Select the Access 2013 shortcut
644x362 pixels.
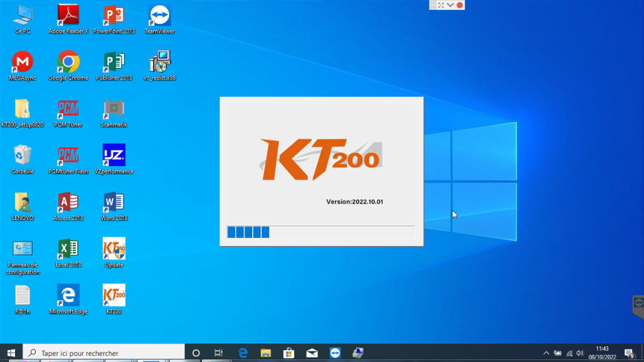[68, 206]
